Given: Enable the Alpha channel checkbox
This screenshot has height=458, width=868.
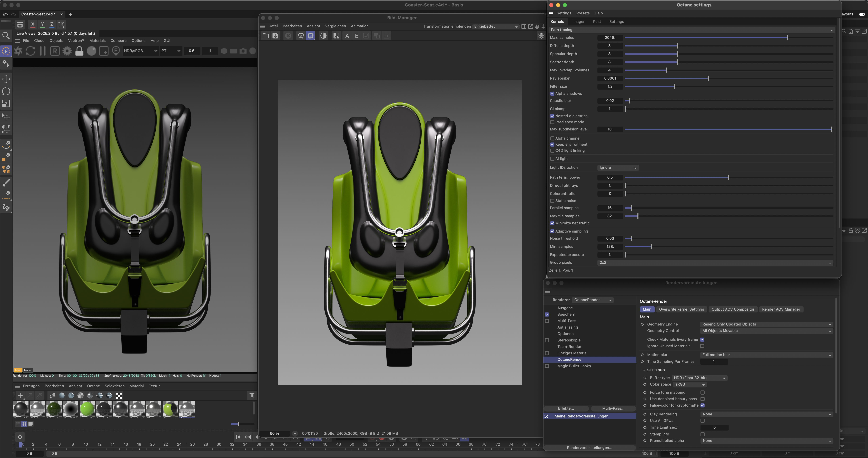Looking at the screenshot, I should (x=552, y=138).
